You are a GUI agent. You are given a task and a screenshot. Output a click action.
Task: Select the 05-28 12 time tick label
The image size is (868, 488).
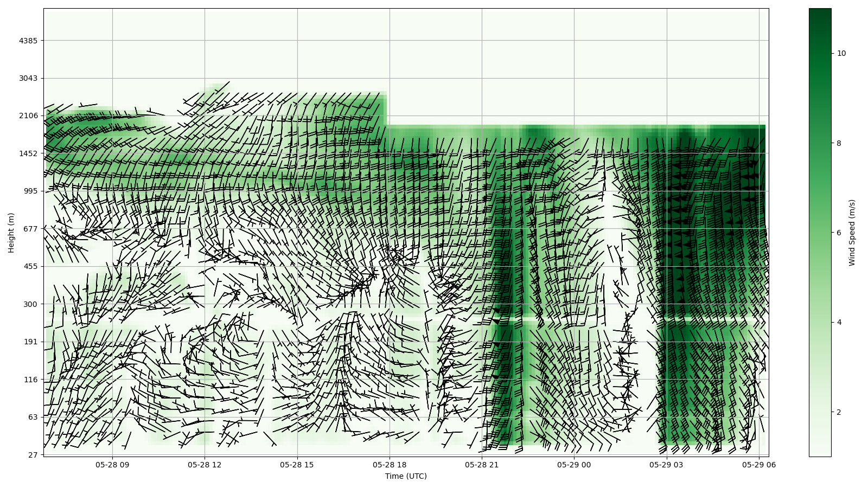205,465
